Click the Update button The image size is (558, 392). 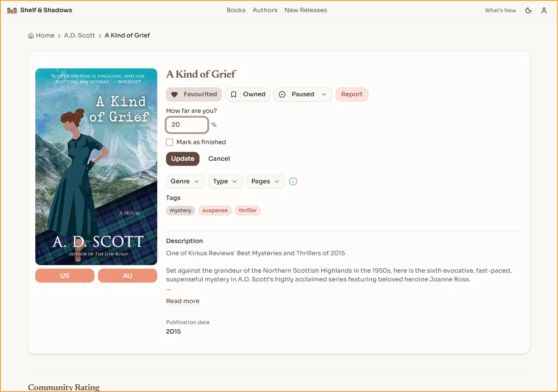[183, 159]
